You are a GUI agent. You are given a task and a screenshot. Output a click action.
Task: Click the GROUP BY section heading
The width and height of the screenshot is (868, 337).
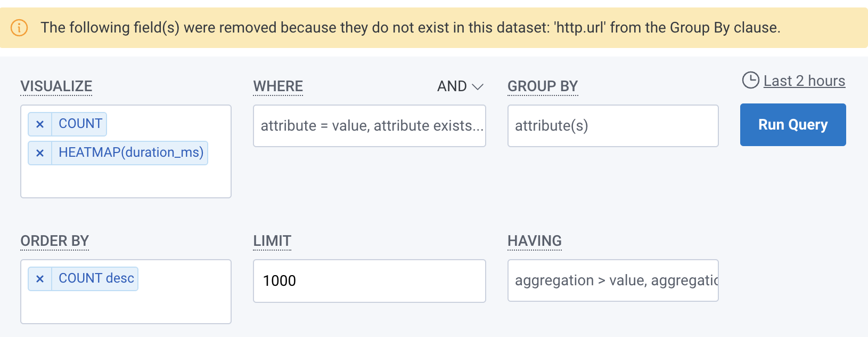(543, 86)
